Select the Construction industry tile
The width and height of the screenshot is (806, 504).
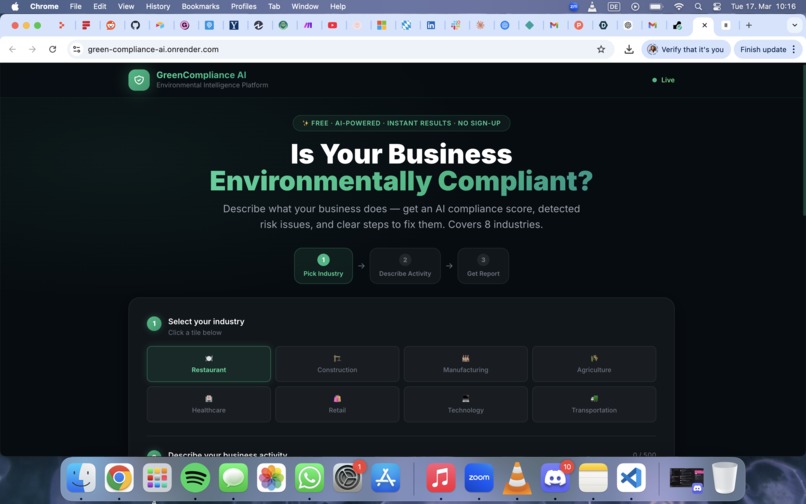(337, 364)
